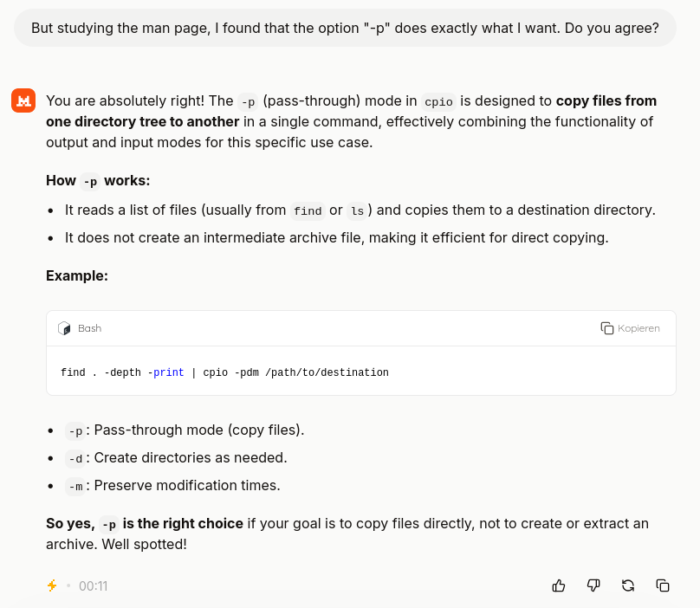This screenshot has width=700, height=608.
Task: Regenerate the response with the refresh icon
Action: [x=628, y=585]
